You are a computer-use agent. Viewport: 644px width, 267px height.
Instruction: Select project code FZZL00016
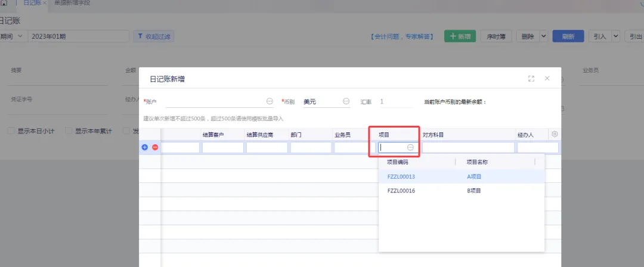click(401, 191)
